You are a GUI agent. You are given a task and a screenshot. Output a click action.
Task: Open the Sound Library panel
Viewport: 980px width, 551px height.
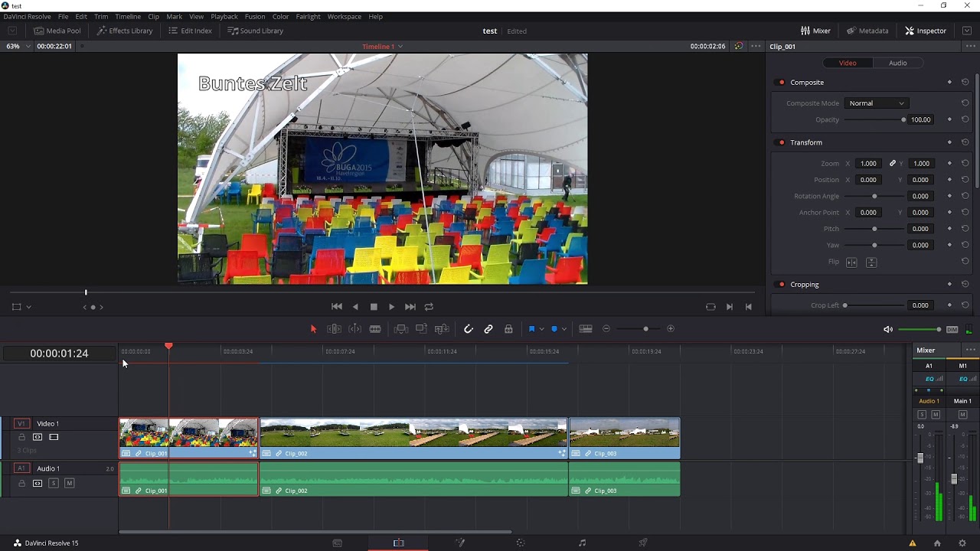(256, 31)
